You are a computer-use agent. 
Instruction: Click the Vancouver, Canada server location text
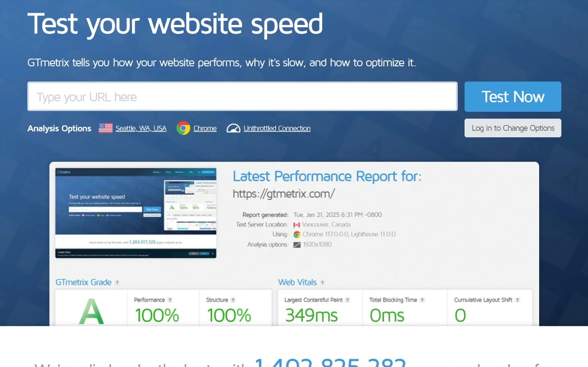coord(326,225)
